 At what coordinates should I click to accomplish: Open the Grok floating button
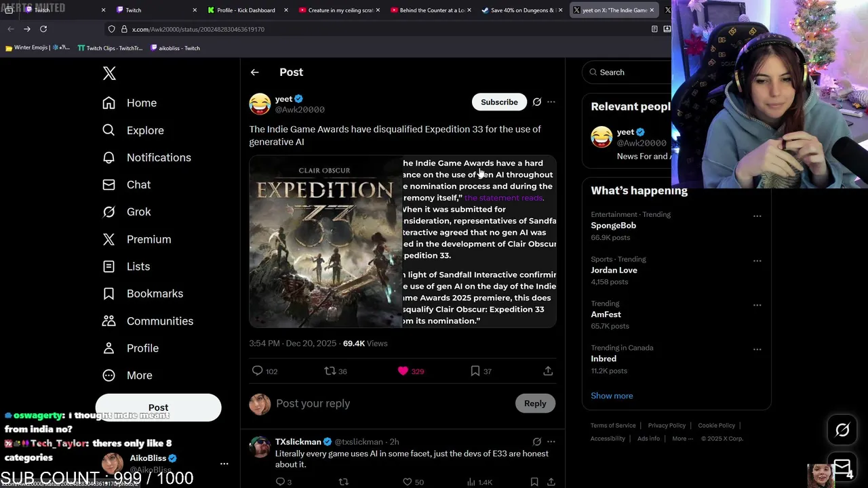pyautogui.click(x=842, y=430)
